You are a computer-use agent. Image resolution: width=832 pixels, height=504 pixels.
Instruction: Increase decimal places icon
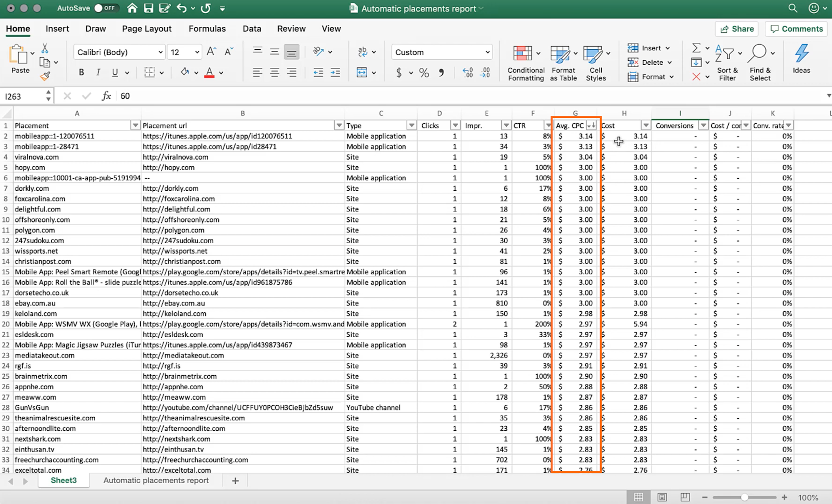pos(467,73)
